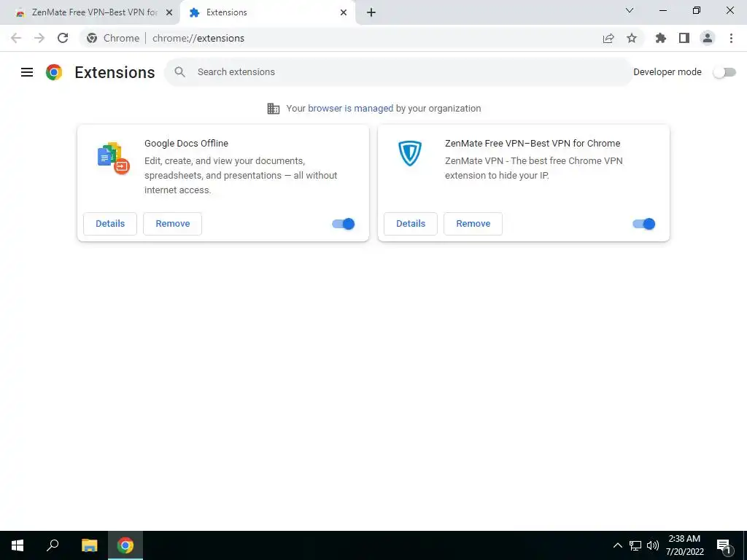Click the 'Google Docs Offline' extension title
The width and height of the screenshot is (747, 560).
[186, 144]
